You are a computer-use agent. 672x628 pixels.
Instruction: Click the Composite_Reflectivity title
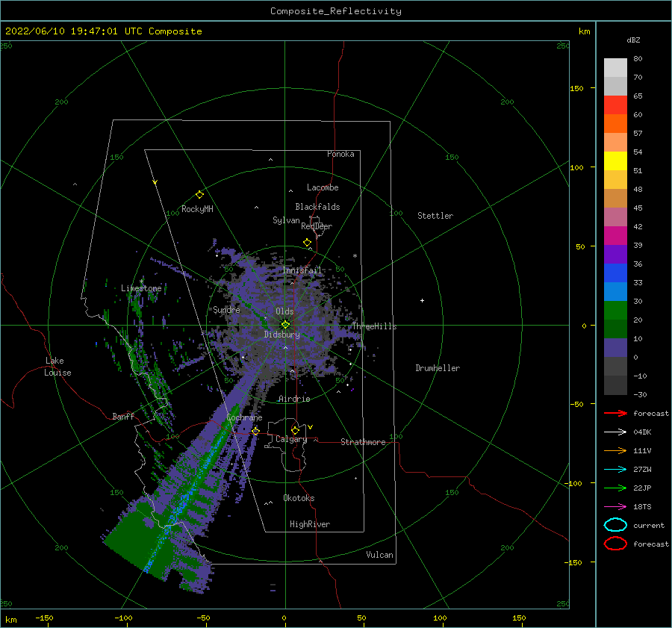pyautogui.click(x=336, y=11)
